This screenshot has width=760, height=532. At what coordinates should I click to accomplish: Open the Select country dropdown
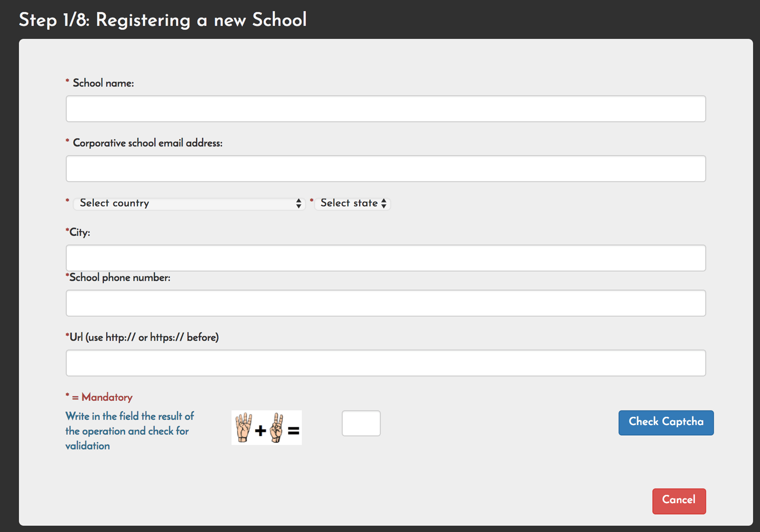coord(188,203)
